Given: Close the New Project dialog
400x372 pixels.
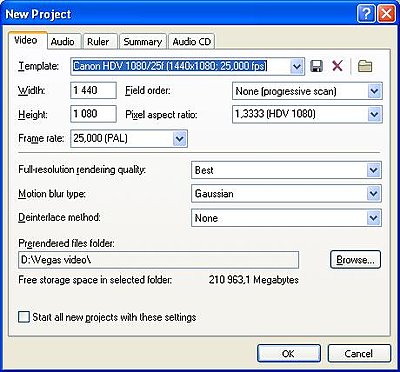Looking at the screenshot, I should 386,15.
